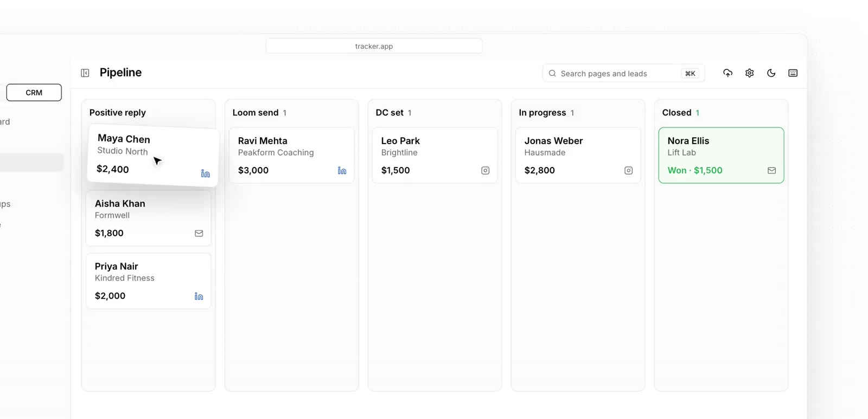Screen dimensions: 868x419
Task: Click the Lift Lab company text
Action: (682, 153)
